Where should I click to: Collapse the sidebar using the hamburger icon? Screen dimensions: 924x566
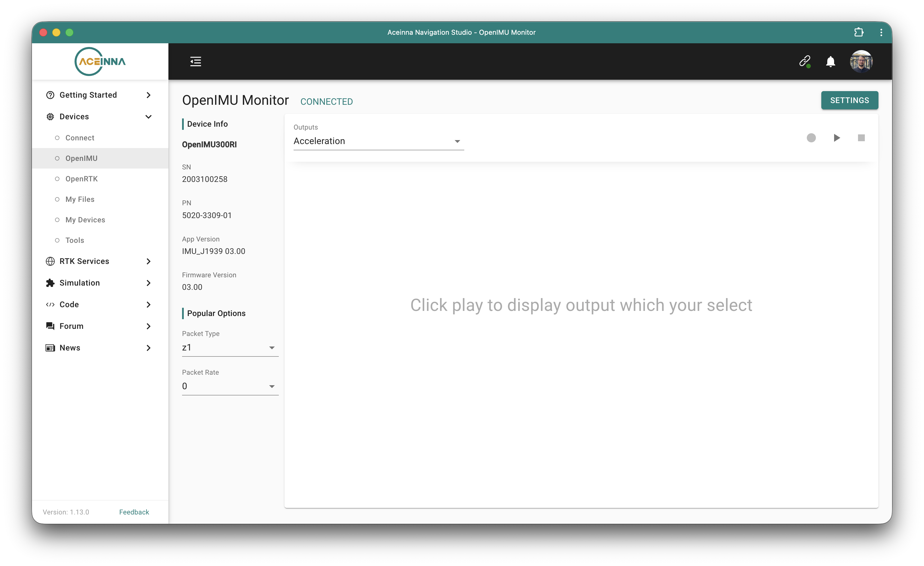point(195,61)
